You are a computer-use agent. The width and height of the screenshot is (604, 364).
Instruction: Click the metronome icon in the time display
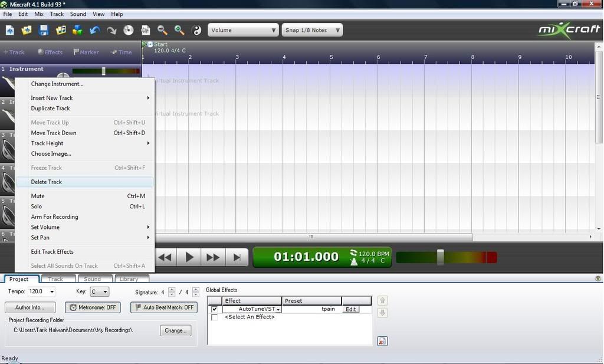[x=354, y=262]
